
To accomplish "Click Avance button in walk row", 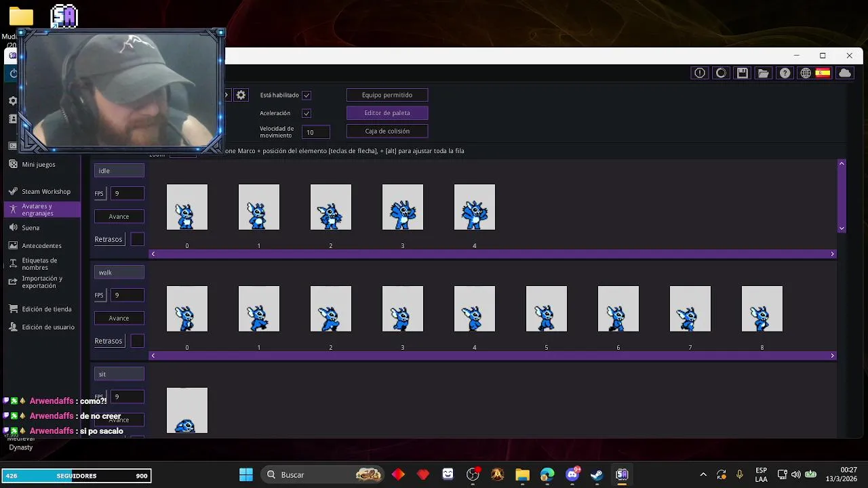I will 119,318.
